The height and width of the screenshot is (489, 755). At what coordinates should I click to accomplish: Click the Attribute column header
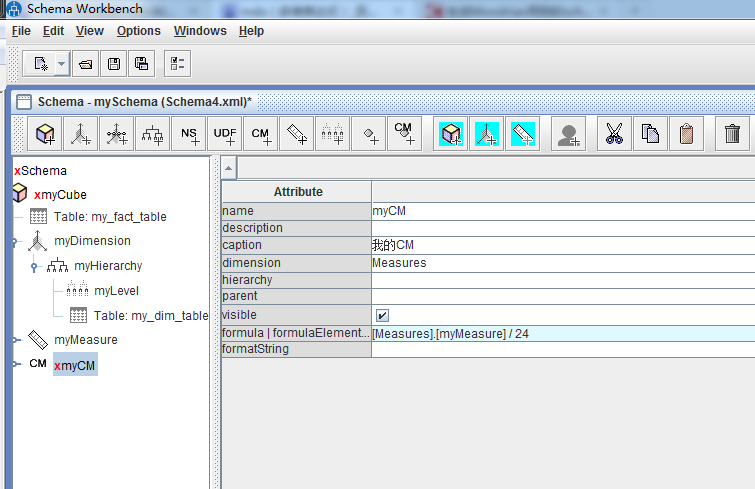tap(297, 192)
